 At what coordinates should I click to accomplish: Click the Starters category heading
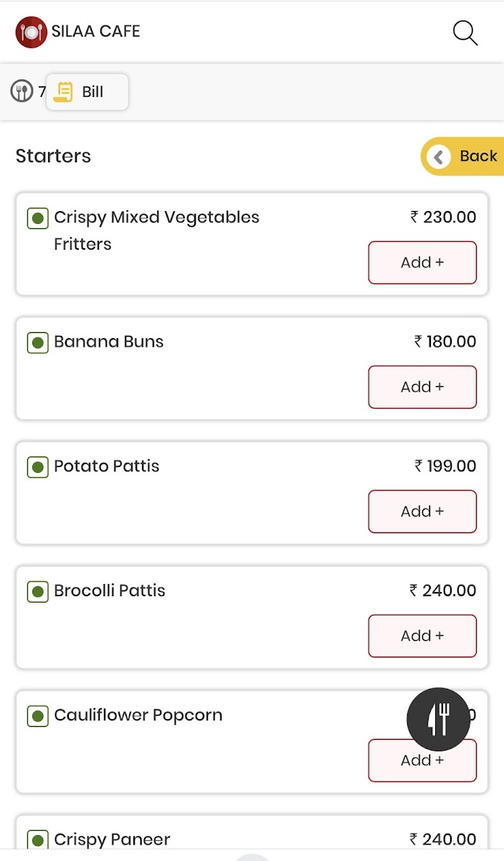pyautogui.click(x=53, y=156)
